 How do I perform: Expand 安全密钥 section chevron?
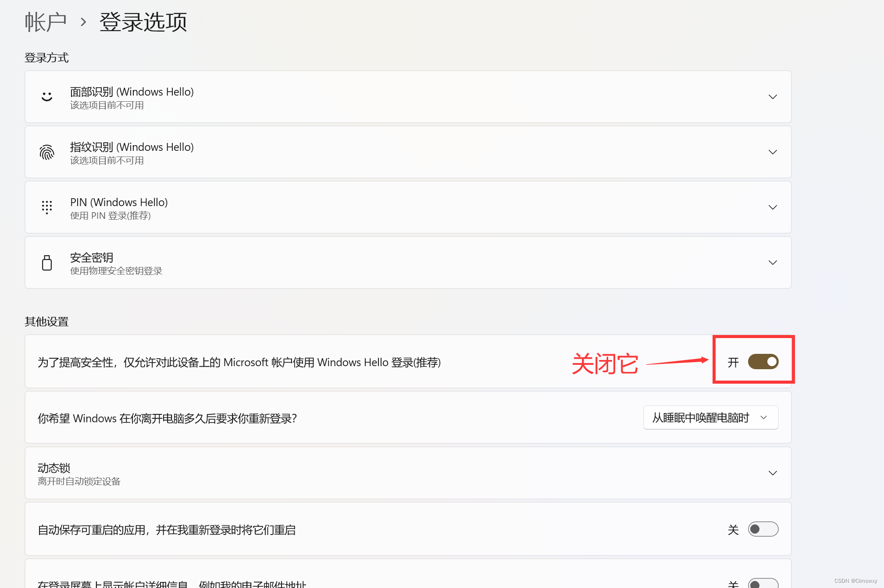[x=773, y=263]
